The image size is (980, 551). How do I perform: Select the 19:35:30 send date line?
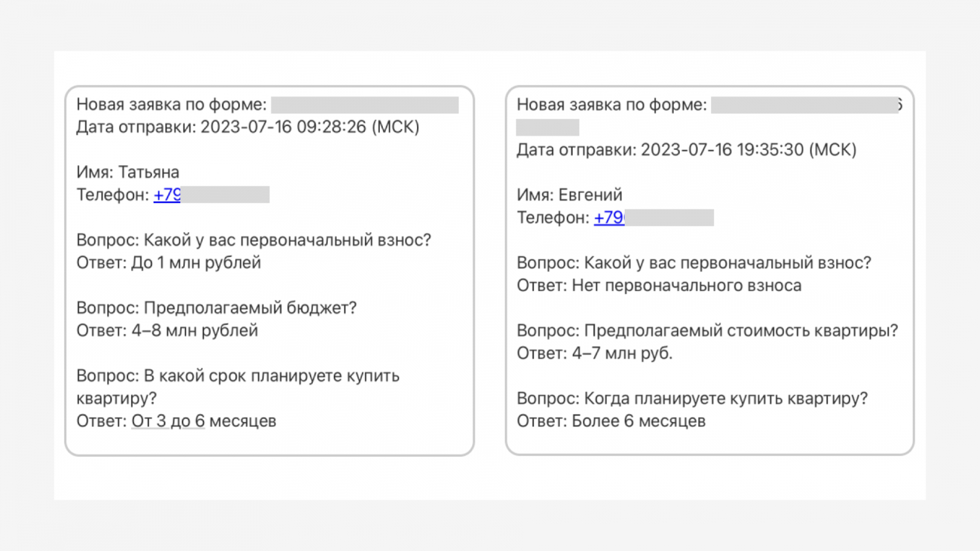coord(686,149)
